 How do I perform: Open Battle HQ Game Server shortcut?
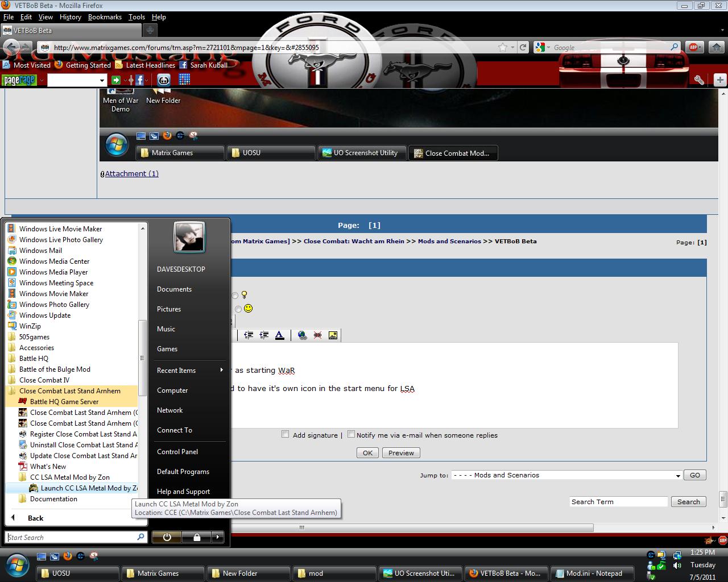[64, 402]
